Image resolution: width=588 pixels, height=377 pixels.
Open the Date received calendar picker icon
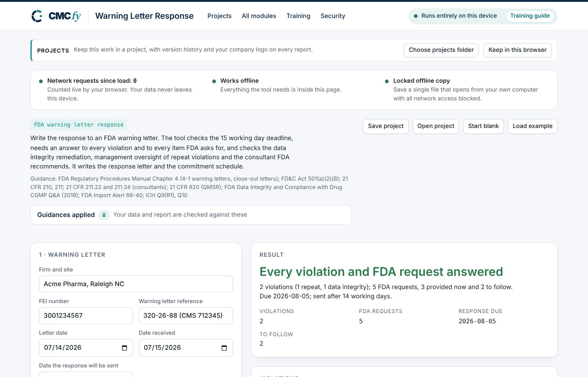(x=224, y=348)
